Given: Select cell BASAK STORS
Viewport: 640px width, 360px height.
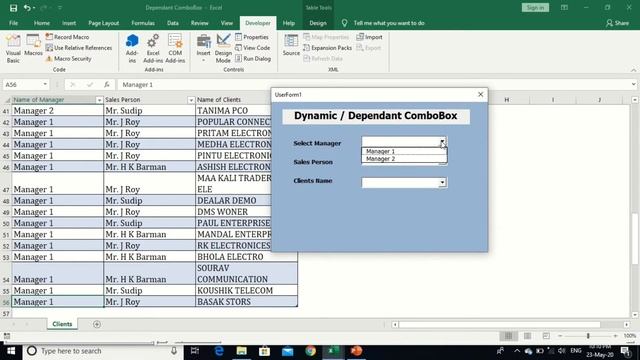Looking at the screenshot, I should (x=247, y=302).
